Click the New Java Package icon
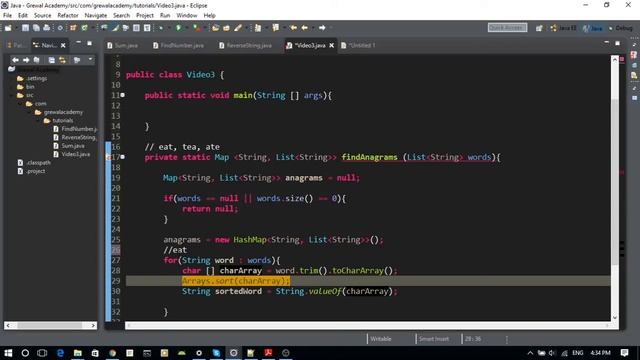 tap(73, 28)
